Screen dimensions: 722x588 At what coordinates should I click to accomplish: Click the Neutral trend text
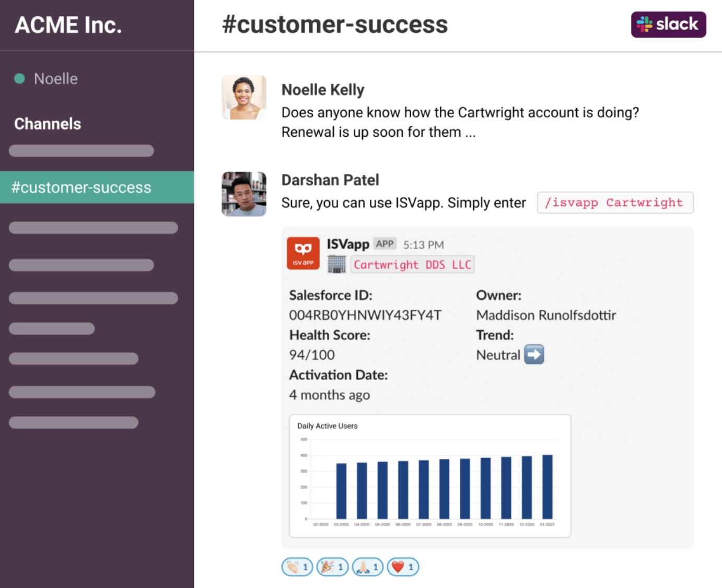pos(498,355)
